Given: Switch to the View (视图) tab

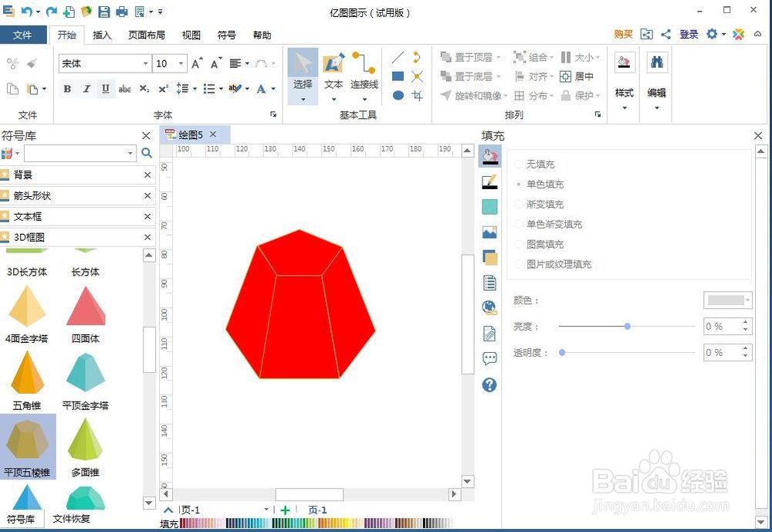Looking at the screenshot, I should coord(191,35).
